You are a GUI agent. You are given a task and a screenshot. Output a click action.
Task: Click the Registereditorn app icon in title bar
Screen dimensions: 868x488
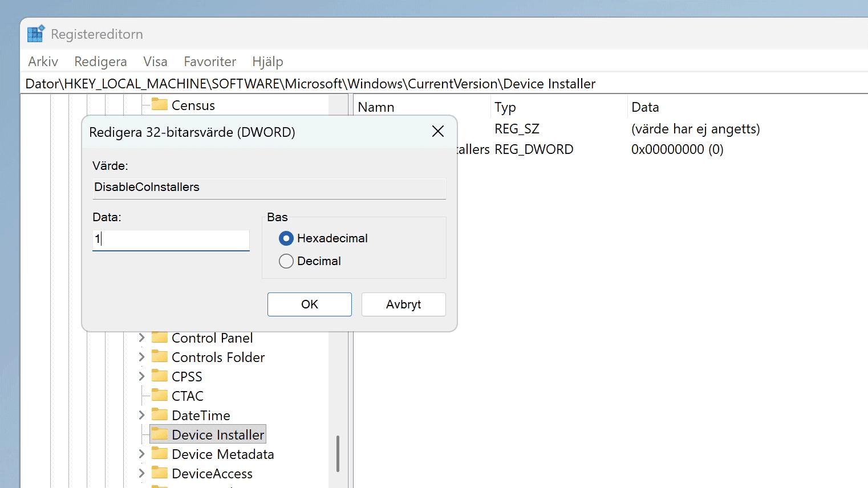(36, 34)
